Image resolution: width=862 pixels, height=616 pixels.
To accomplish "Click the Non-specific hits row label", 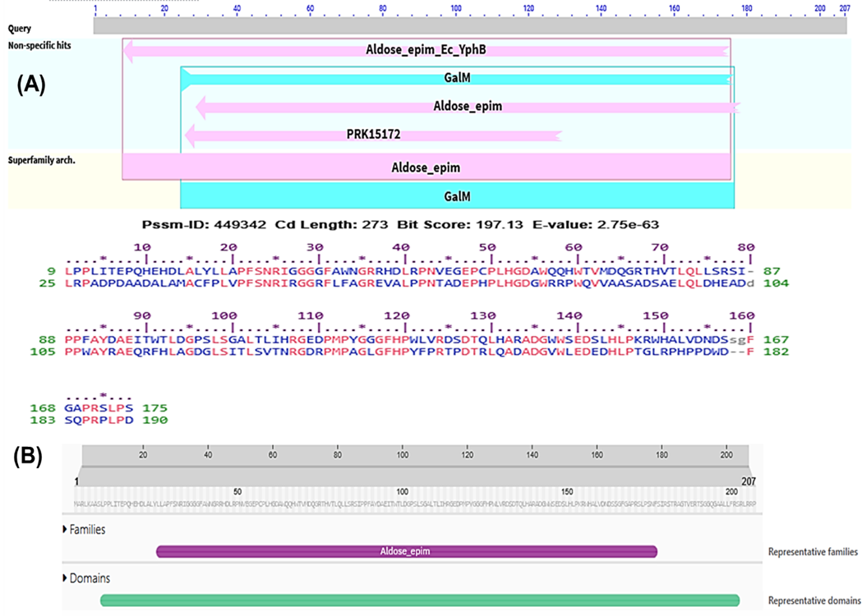I will pyautogui.click(x=39, y=46).
